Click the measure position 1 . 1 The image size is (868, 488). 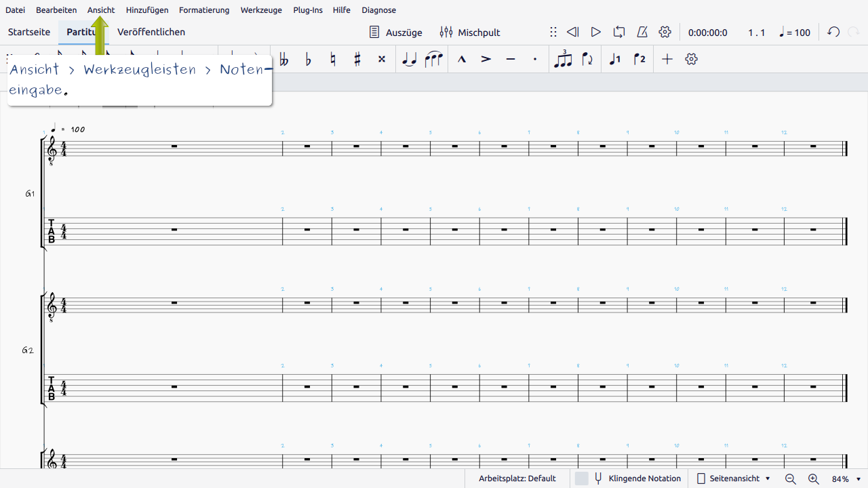757,33
